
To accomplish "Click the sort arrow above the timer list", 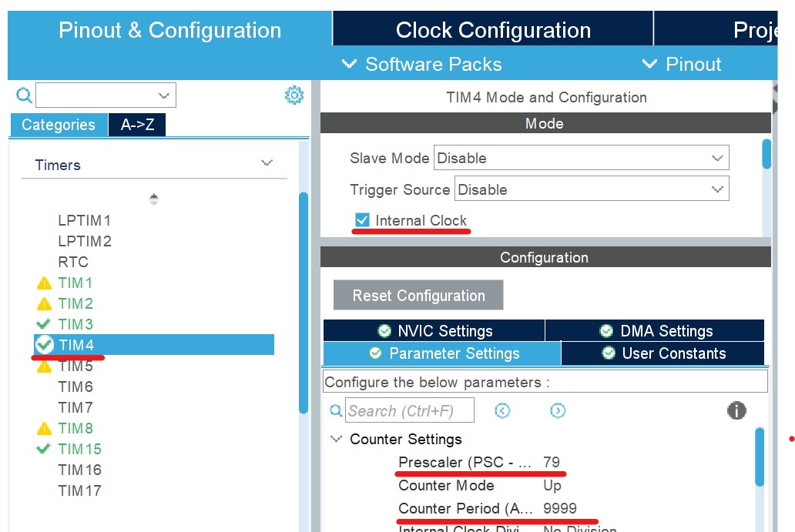I will (x=153, y=199).
